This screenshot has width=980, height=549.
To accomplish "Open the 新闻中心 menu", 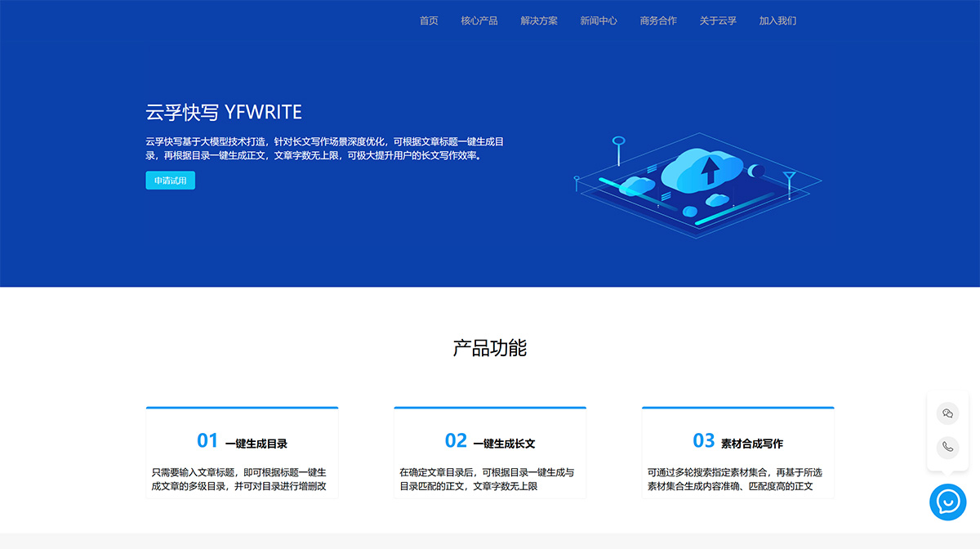I will point(598,20).
